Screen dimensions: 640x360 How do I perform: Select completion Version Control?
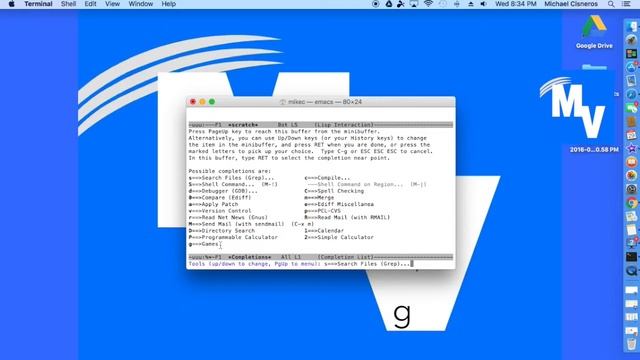220,211
